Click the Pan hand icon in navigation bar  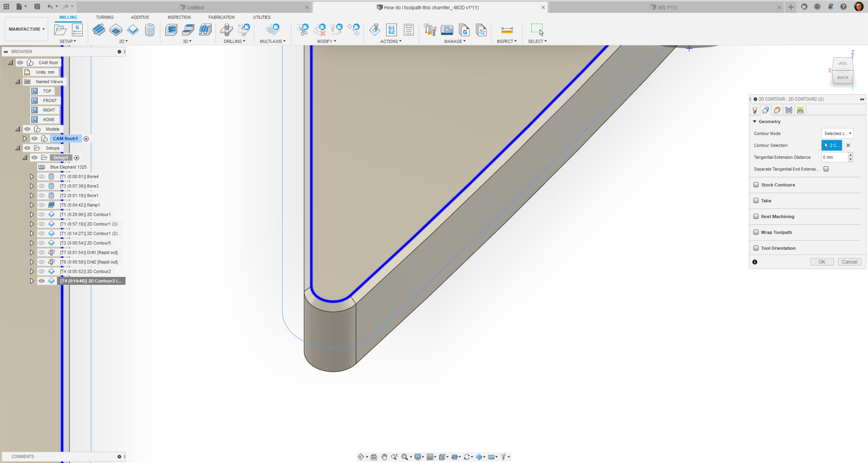click(x=384, y=457)
